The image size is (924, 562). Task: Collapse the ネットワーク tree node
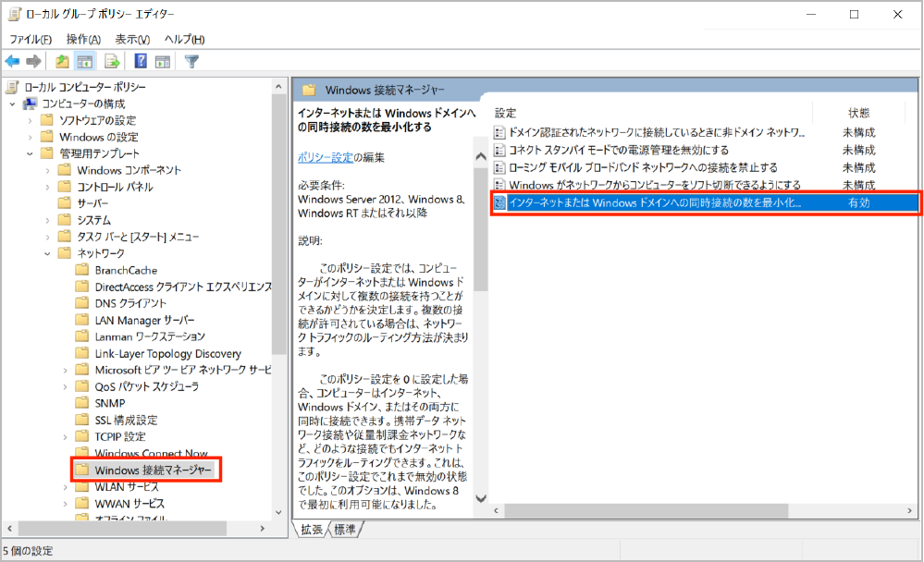(x=47, y=253)
